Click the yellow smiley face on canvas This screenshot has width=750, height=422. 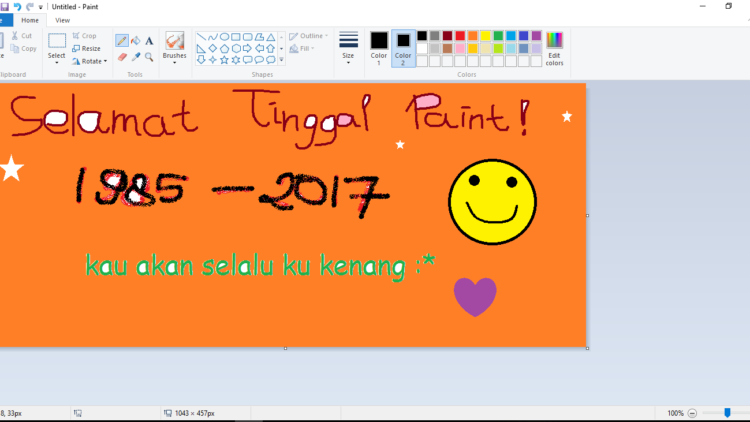pos(492,201)
